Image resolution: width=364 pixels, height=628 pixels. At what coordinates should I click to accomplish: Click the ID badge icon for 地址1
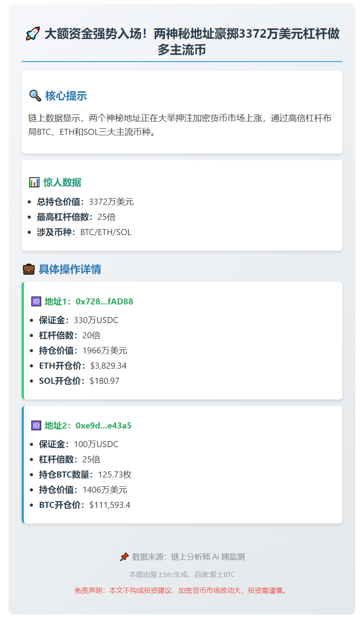coord(36,301)
